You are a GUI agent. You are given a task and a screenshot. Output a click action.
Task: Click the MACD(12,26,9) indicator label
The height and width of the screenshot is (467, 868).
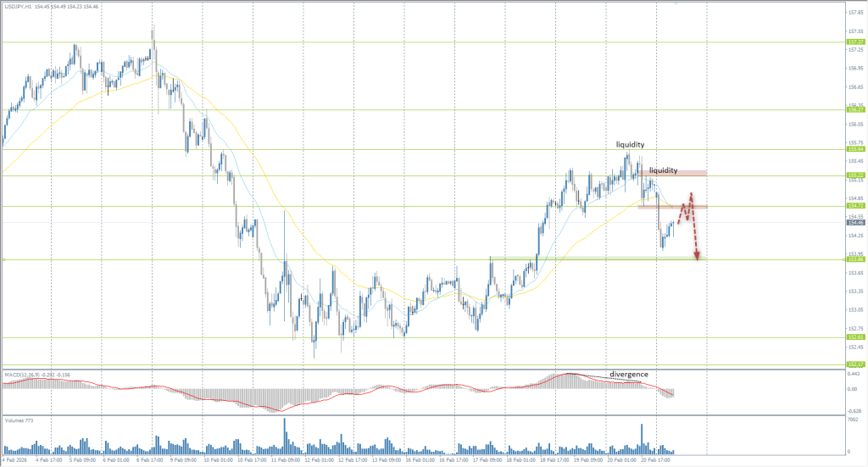[23, 374]
